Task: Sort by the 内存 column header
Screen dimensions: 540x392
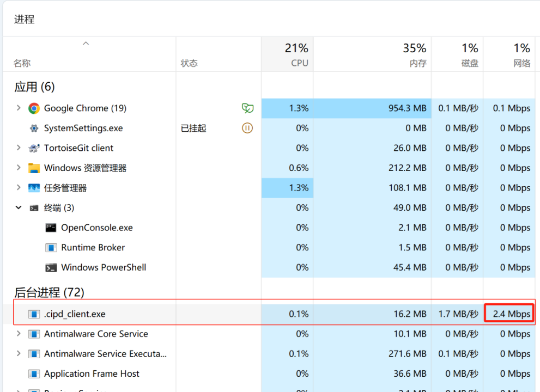Action: [x=372, y=54]
